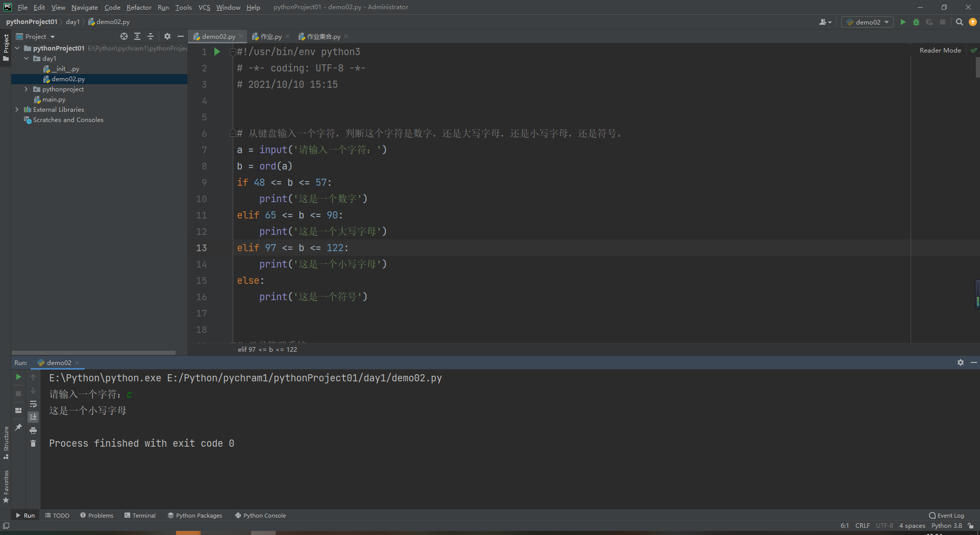Change UTF-8 file encoding in status bar

point(885,525)
